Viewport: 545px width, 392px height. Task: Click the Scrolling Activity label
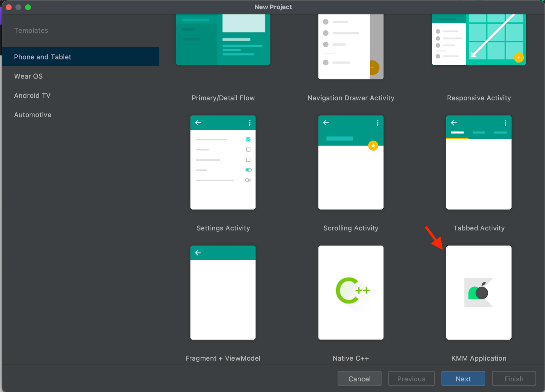click(x=351, y=228)
